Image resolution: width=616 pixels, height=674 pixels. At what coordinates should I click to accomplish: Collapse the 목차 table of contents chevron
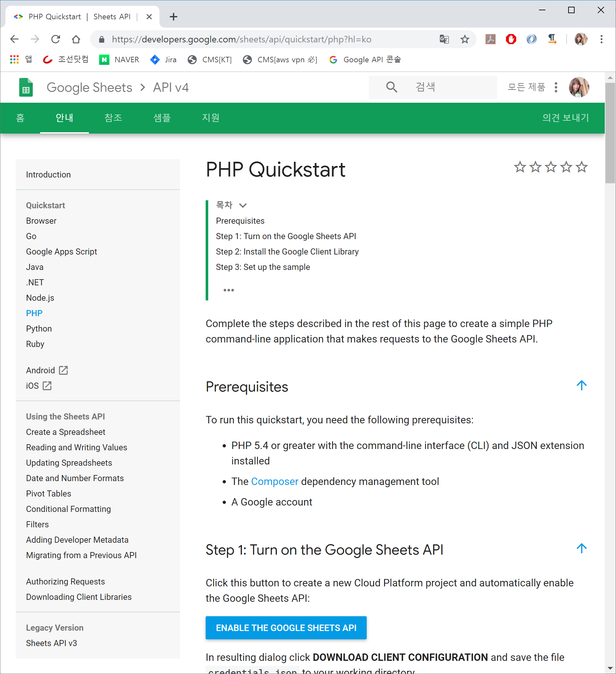point(243,205)
